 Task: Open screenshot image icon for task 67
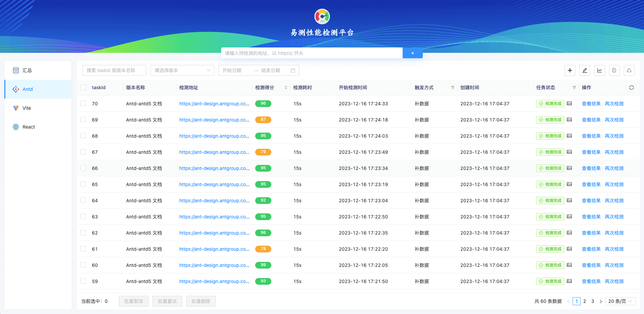click(569, 152)
